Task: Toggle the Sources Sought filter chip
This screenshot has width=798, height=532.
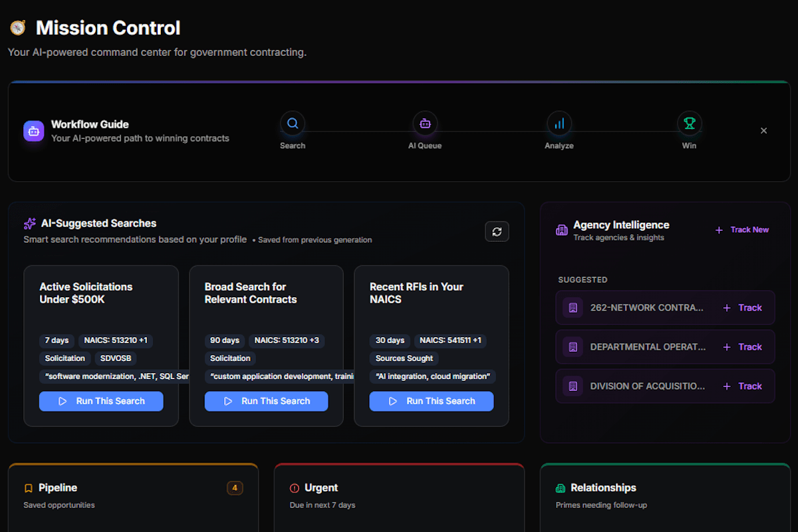Action: pyautogui.click(x=404, y=358)
